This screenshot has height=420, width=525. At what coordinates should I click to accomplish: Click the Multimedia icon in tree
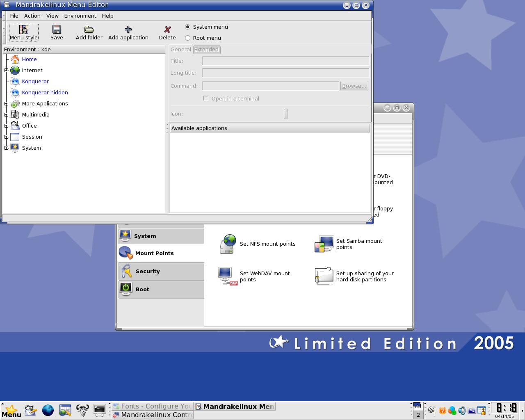click(15, 114)
